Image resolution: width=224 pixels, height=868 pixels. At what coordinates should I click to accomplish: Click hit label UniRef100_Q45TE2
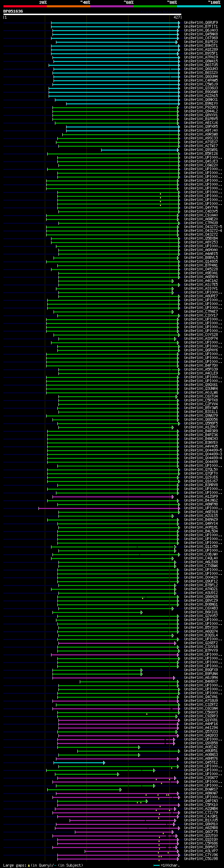[x=201, y=762]
